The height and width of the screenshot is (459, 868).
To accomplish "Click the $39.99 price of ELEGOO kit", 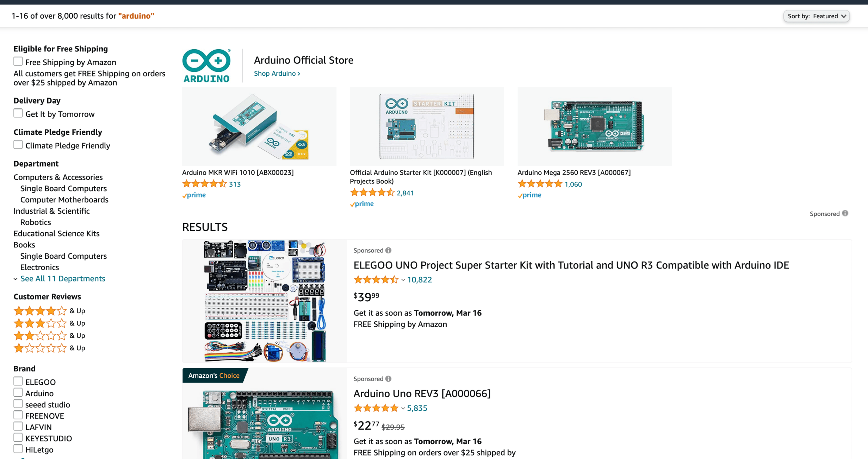I will tap(366, 297).
